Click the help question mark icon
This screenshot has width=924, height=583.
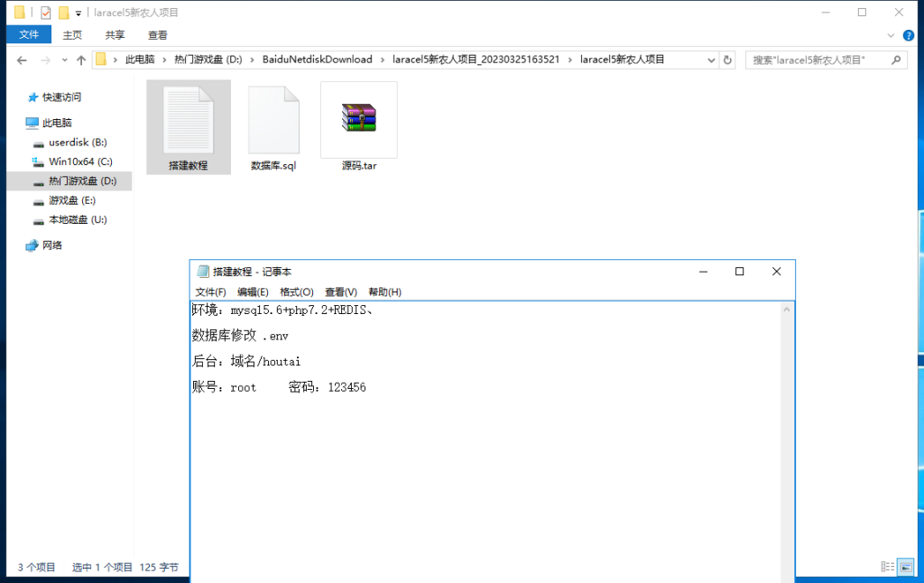(x=909, y=35)
